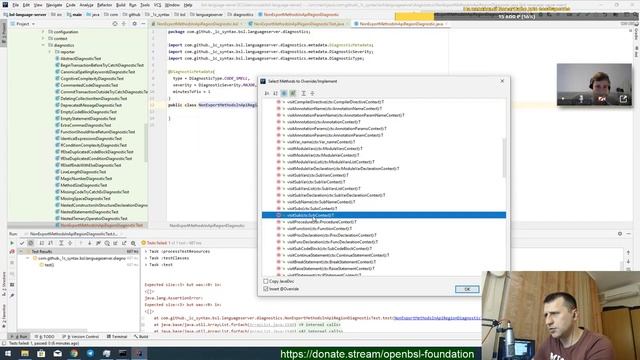Open the Refactor menu
The image size is (640, 360).
coord(104,5)
